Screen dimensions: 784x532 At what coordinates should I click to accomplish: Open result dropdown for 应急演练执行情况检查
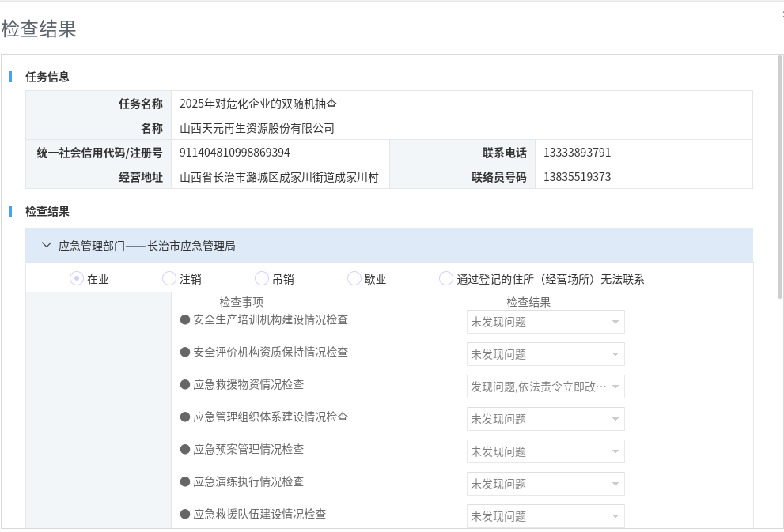(x=545, y=484)
